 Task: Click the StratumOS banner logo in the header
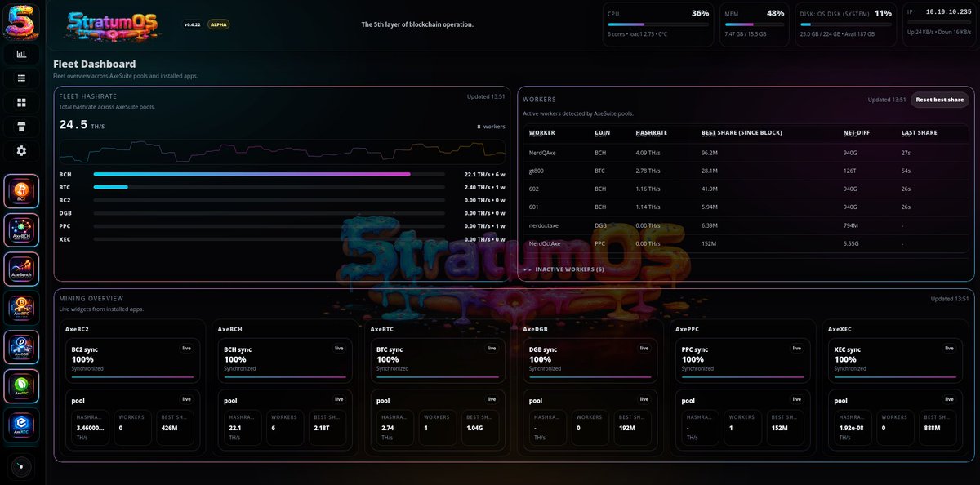[x=115, y=27]
